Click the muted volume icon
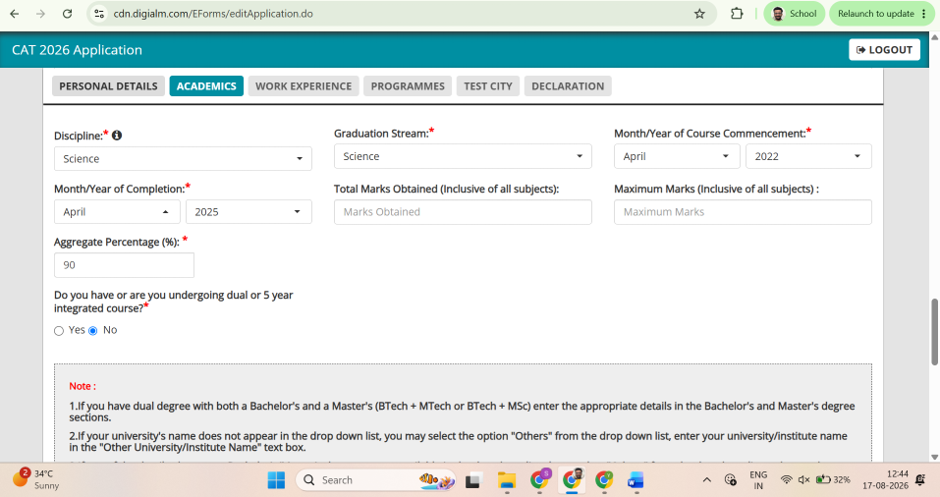Screen dimensions: 940x497 804,480
